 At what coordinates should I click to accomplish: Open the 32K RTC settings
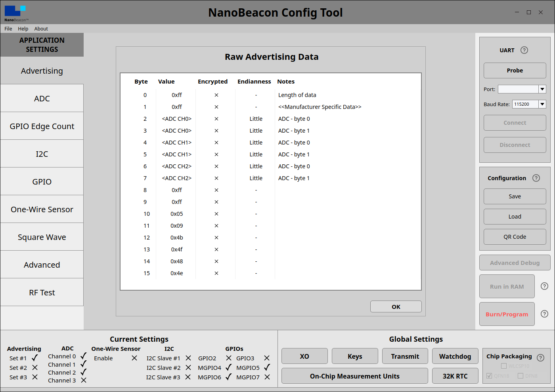pyautogui.click(x=455, y=376)
